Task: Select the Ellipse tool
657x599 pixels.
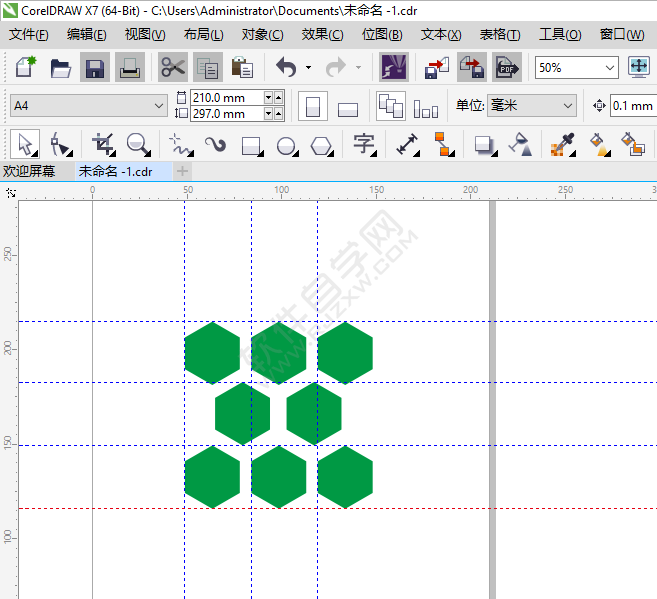Action: (x=286, y=145)
